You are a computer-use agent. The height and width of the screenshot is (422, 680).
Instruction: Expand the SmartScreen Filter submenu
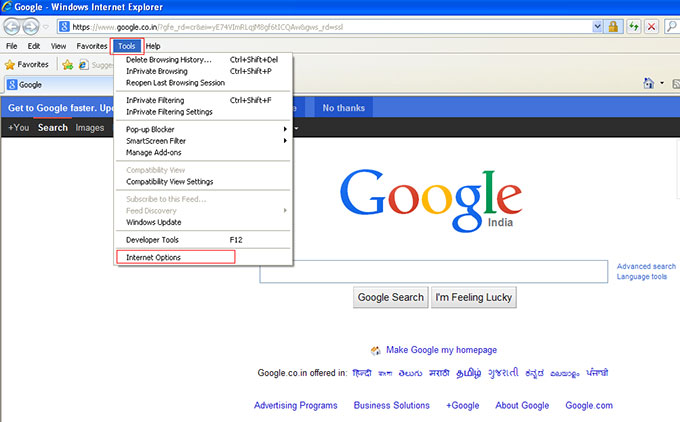click(203, 141)
